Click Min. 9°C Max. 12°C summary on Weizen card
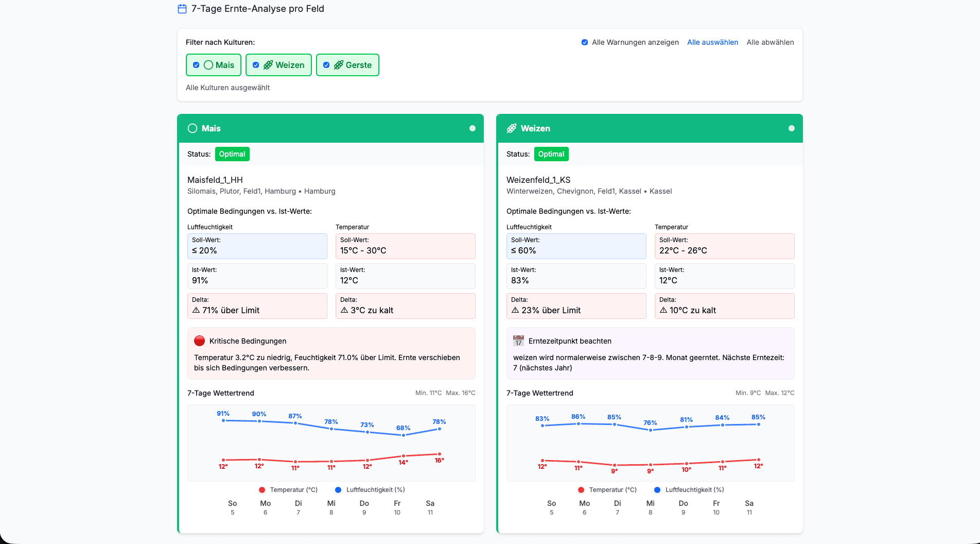Screen dimensions: 980x544 click(x=765, y=393)
